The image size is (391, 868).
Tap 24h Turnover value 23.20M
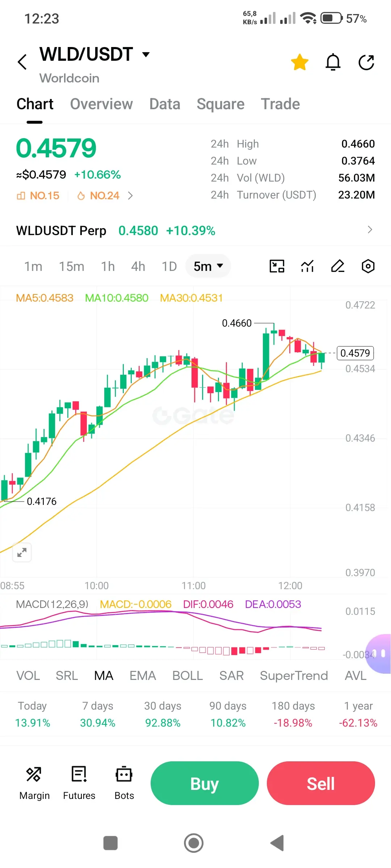click(x=357, y=195)
